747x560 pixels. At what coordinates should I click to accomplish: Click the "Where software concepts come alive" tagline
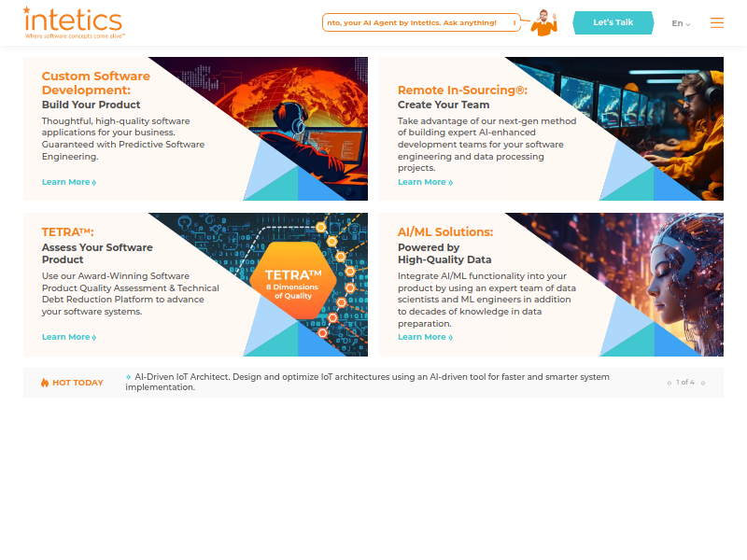(75, 35)
